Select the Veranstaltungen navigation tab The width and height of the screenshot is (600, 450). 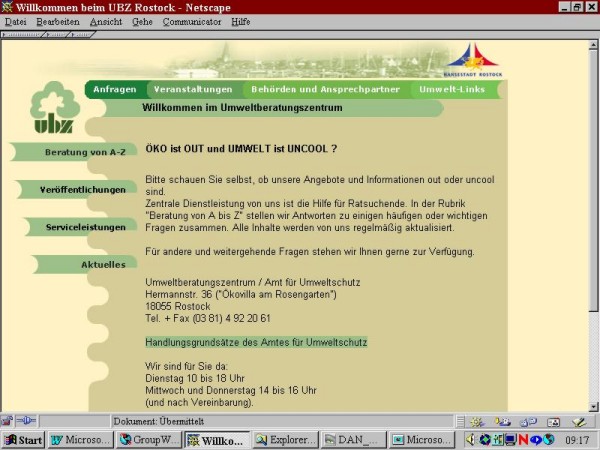click(193, 89)
